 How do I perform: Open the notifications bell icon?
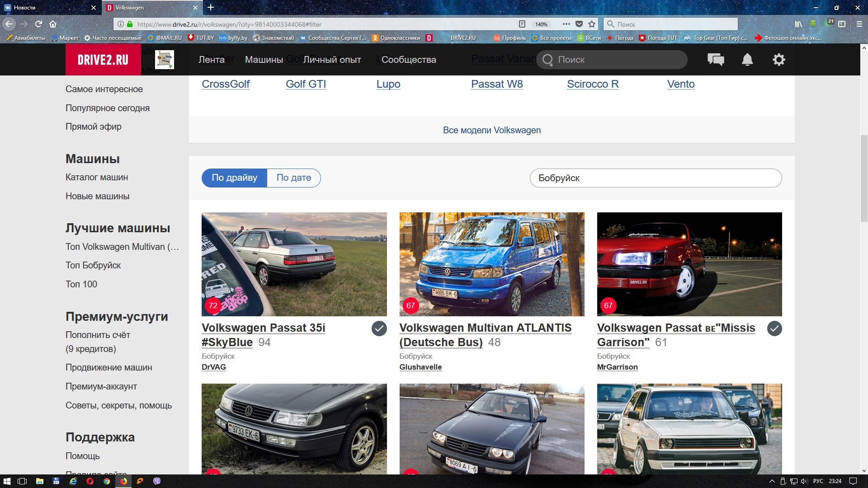coord(747,60)
